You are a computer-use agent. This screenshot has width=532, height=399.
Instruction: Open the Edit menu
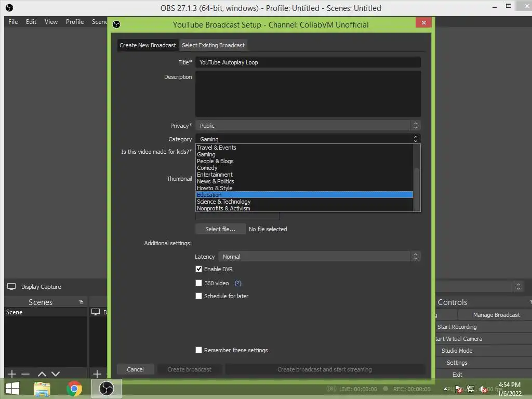click(31, 22)
